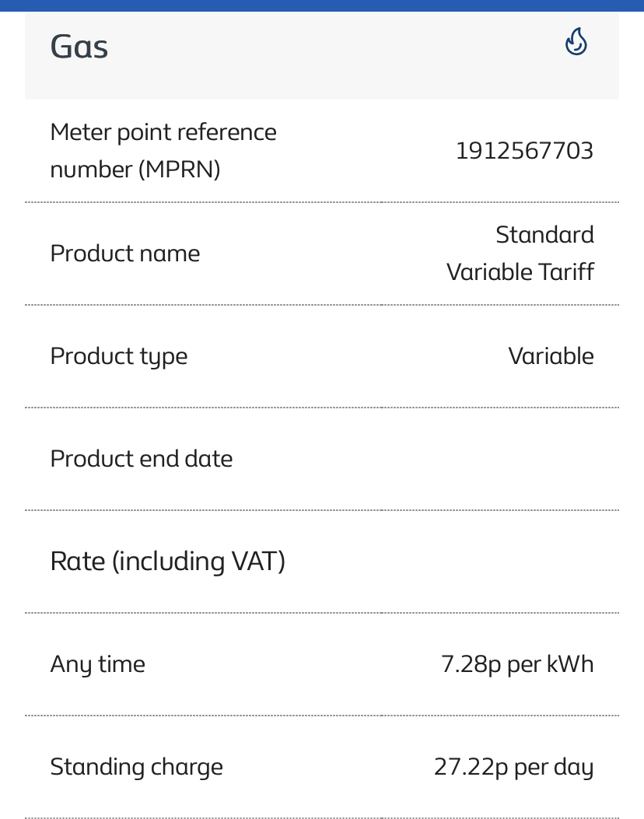
Task: Click the gas flame icon
Action: [x=576, y=42]
